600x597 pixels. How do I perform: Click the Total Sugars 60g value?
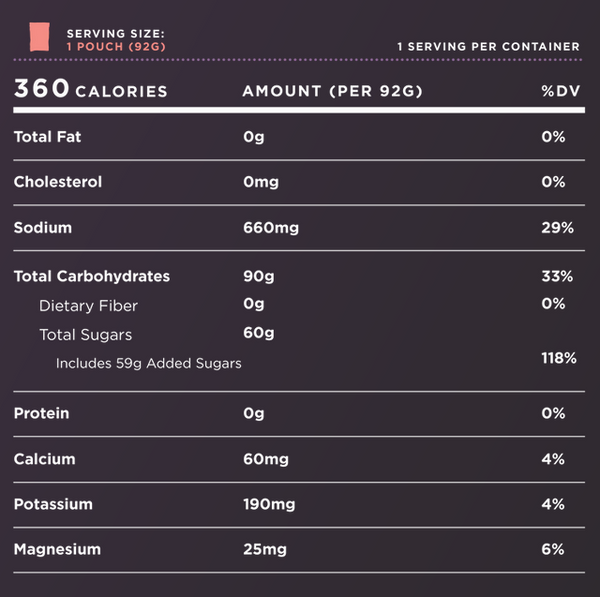pyautogui.click(x=259, y=333)
